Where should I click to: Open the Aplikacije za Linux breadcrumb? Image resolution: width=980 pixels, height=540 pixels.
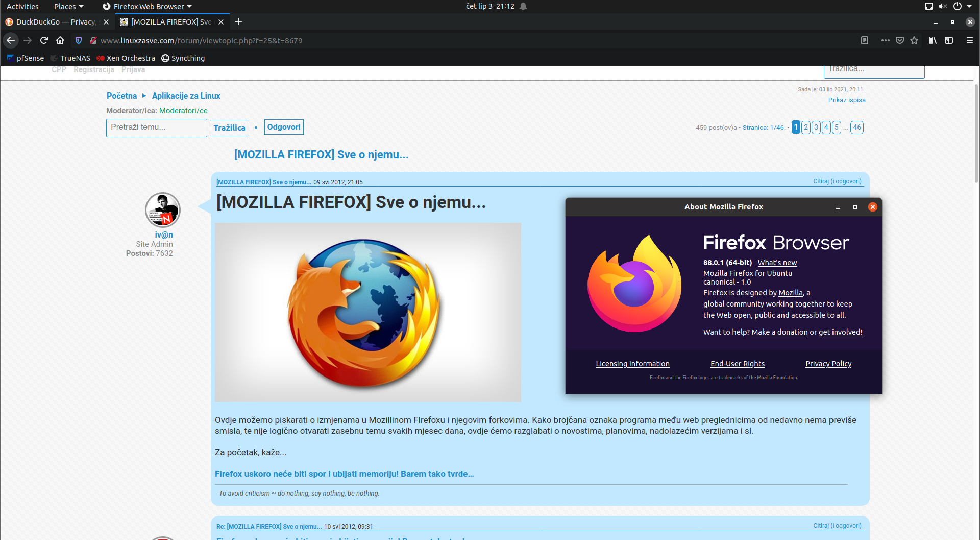pyautogui.click(x=186, y=96)
